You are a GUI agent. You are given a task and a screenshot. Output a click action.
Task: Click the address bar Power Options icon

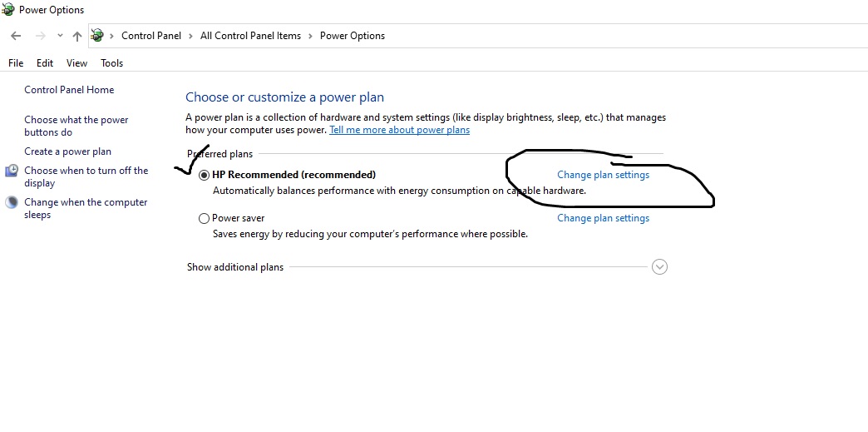(x=98, y=36)
